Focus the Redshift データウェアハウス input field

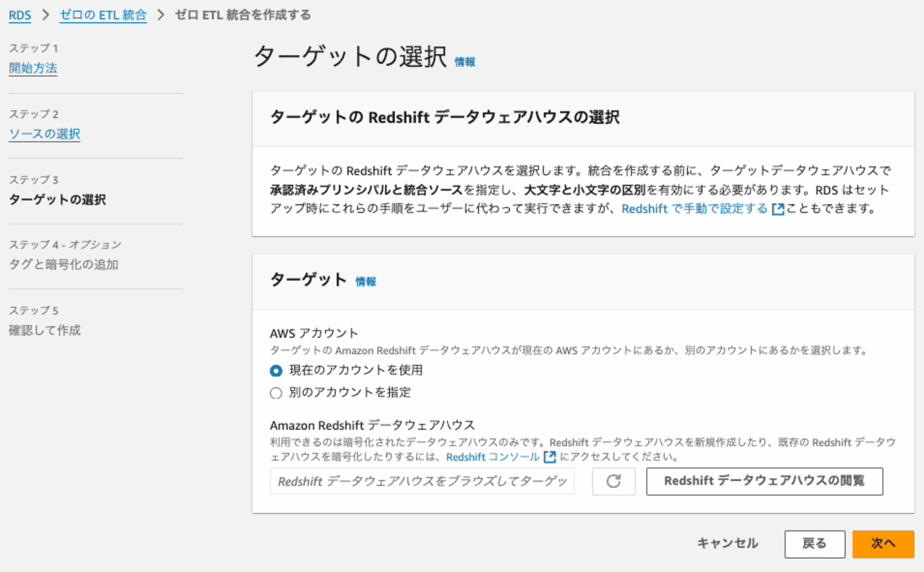422,481
